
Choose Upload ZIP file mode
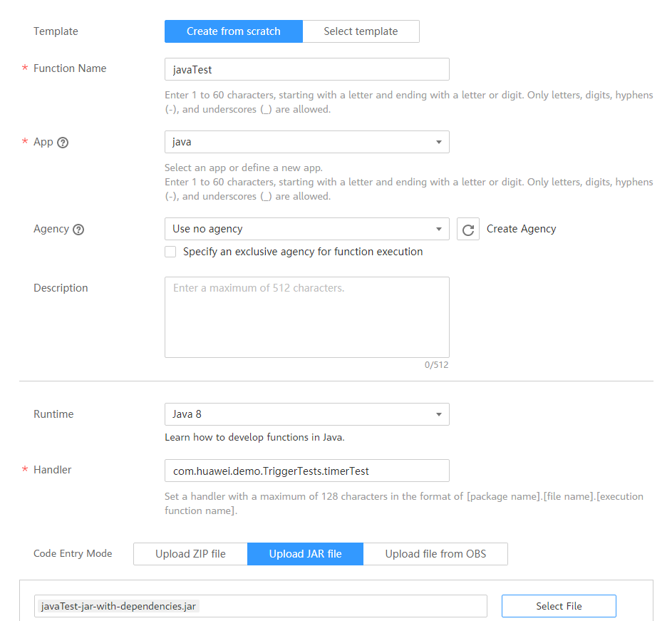tap(190, 554)
